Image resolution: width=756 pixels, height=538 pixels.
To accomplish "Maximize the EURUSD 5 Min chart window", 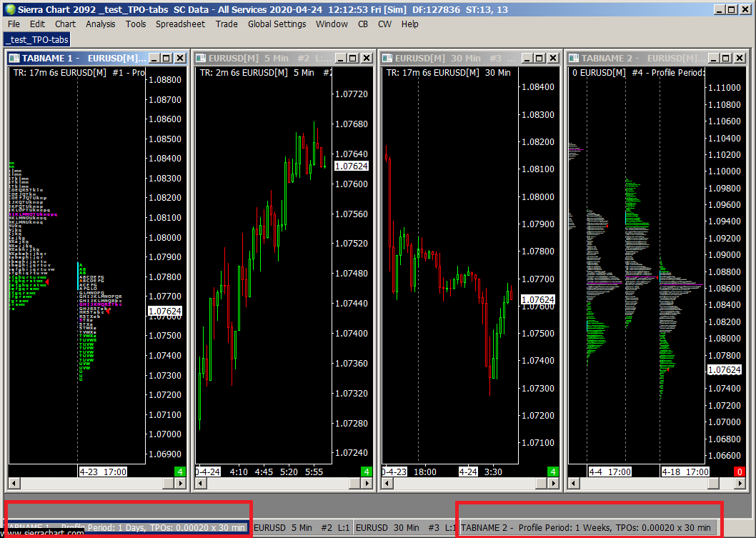I will tap(354, 59).
